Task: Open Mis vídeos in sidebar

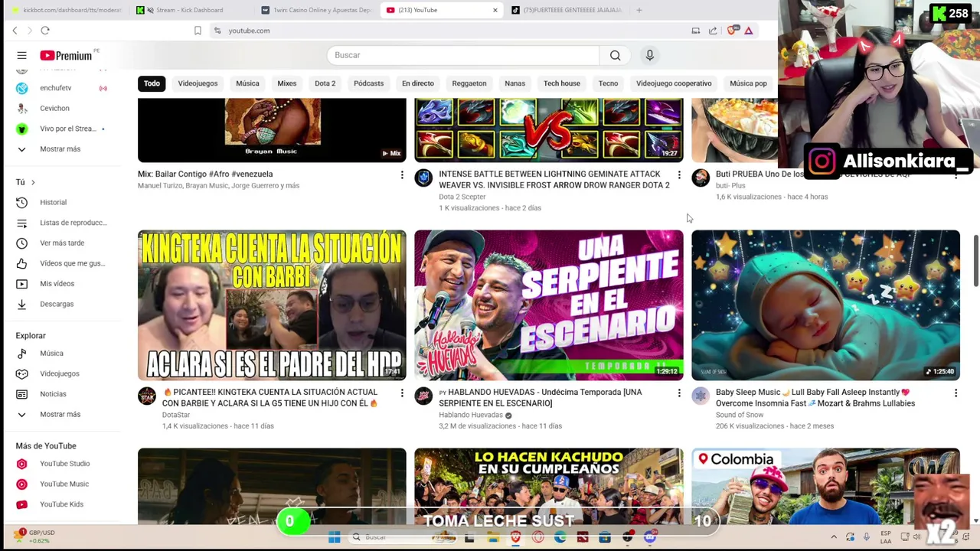Action: tap(61, 284)
